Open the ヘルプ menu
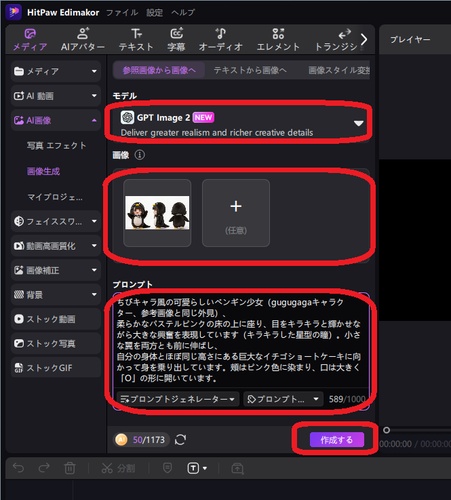This screenshot has height=500, width=451. 183,13
